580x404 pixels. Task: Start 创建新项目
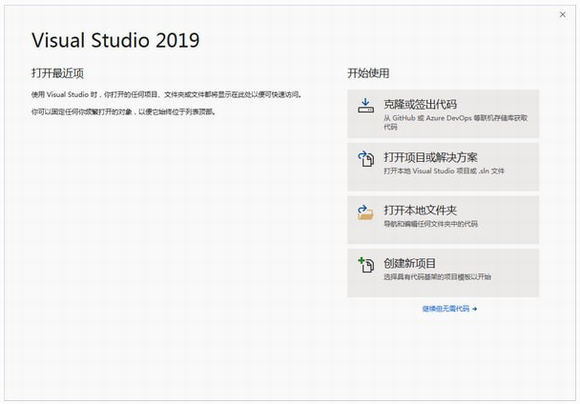point(443,273)
